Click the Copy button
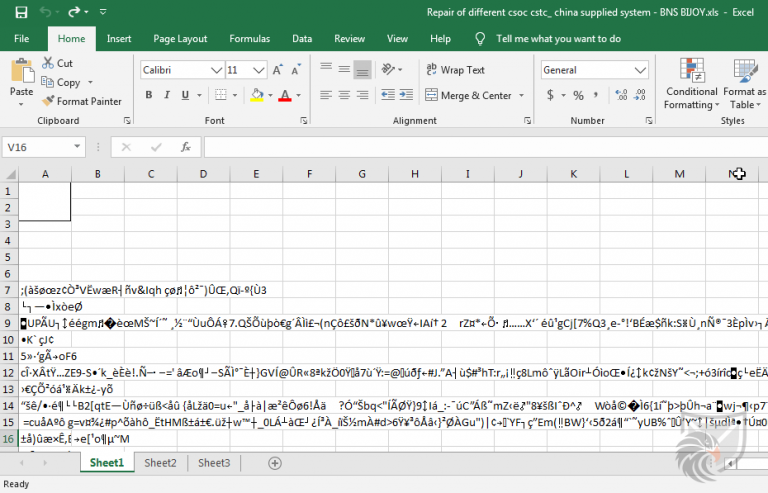The image size is (768, 493). [x=61, y=82]
